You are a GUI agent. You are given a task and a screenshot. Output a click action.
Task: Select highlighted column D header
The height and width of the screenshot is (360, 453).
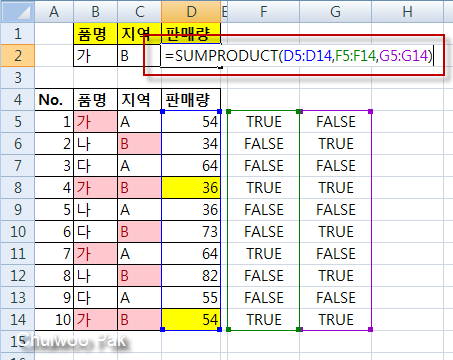click(191, 12)
